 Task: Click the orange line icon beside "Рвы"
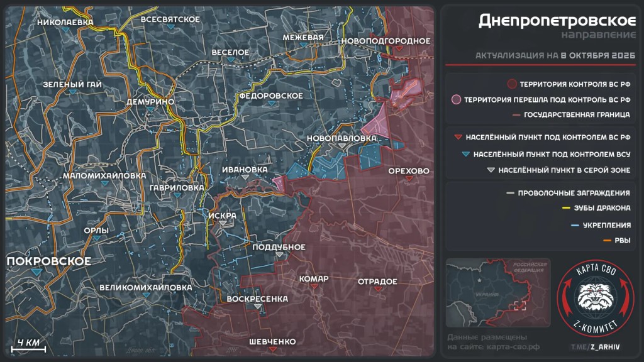click(x=607, y=241)
